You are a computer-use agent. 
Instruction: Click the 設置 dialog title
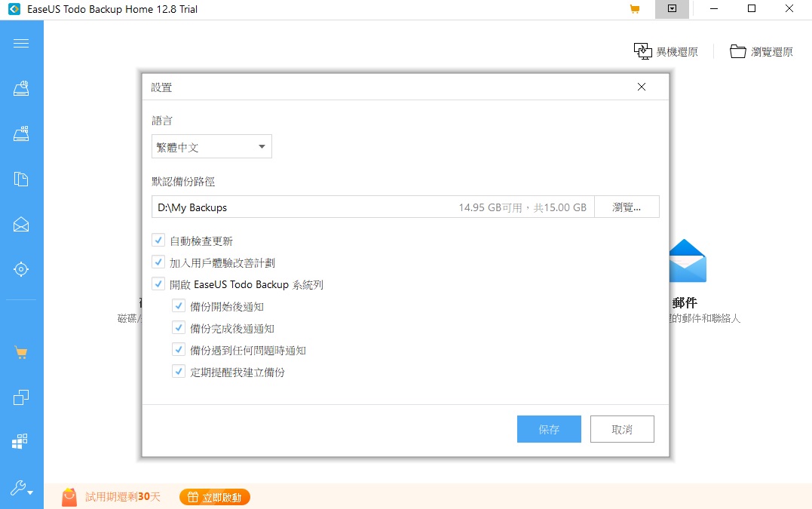161,87
